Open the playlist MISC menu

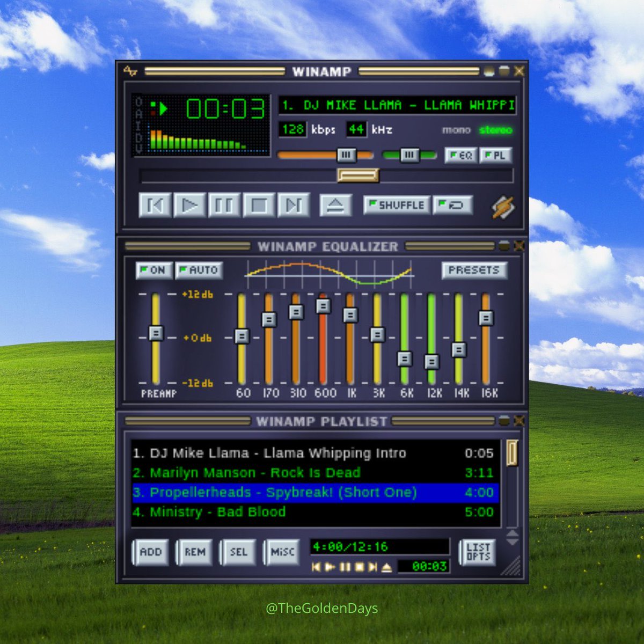(x=282, y=552)
